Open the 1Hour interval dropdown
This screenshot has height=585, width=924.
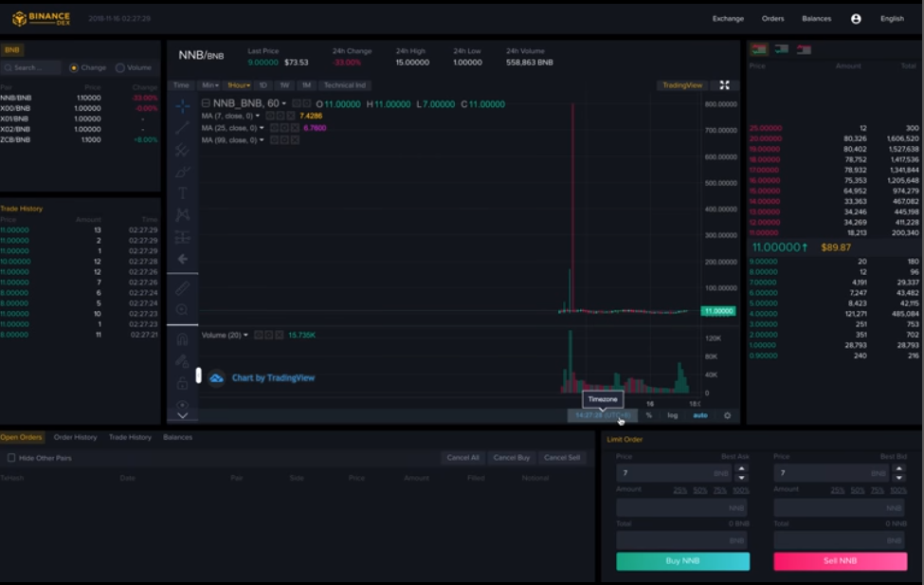pos(239,85)
